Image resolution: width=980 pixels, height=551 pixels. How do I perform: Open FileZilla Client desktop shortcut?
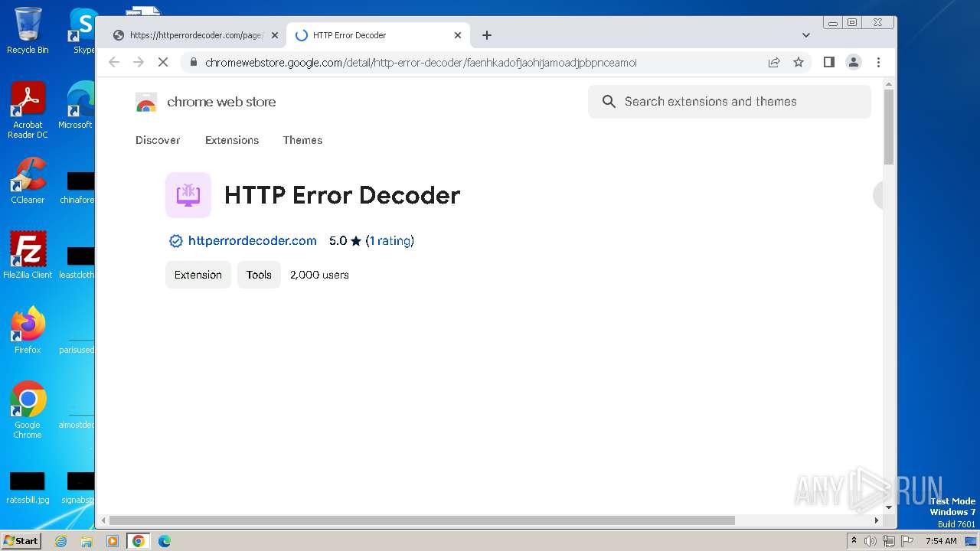[x=28, y=256]
